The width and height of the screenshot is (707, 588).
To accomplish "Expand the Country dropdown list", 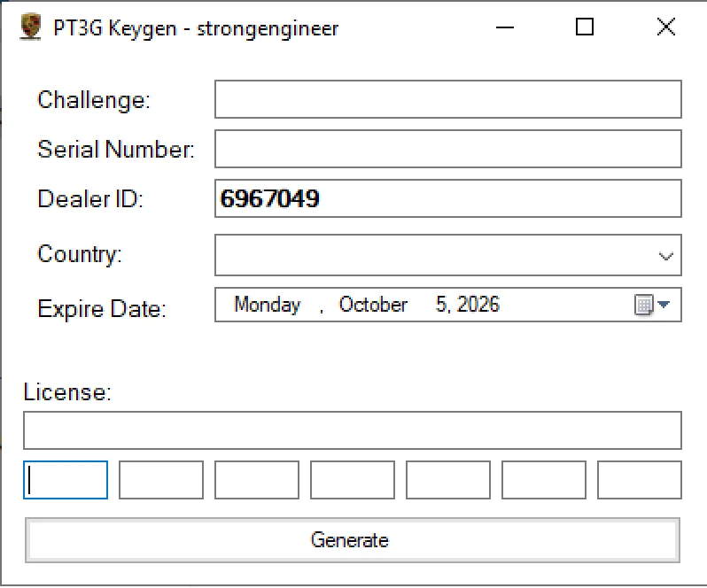I will pos(665,256).
